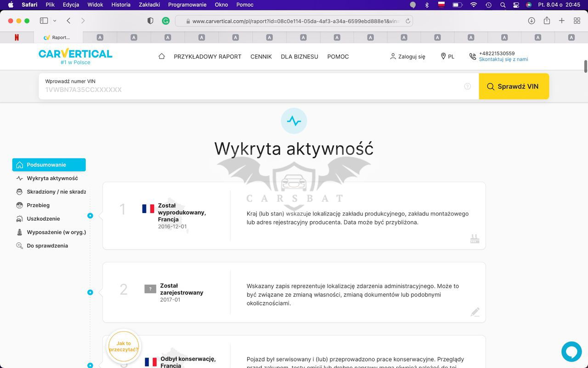Click into the VIN number input field
This screenshot has height=368, width=588.
point(253,89)
